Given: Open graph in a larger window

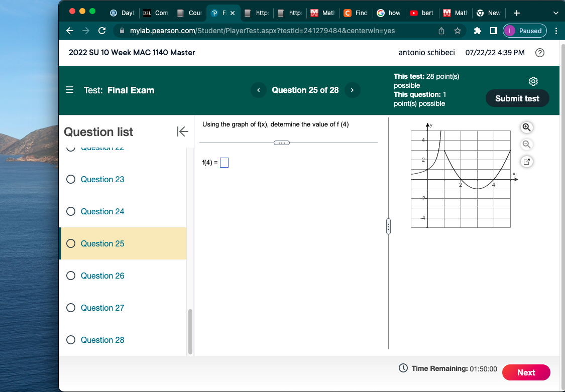Looking at the screenshot, I should pos(526,161).
